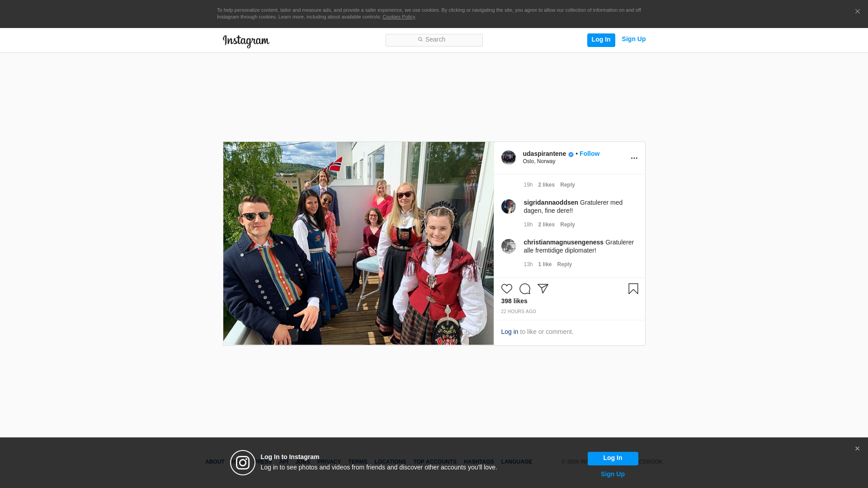This screenshot has width=868, height=488.
Task: Reply to sigridannaoddsen's comment
Action: coord(567,225)
